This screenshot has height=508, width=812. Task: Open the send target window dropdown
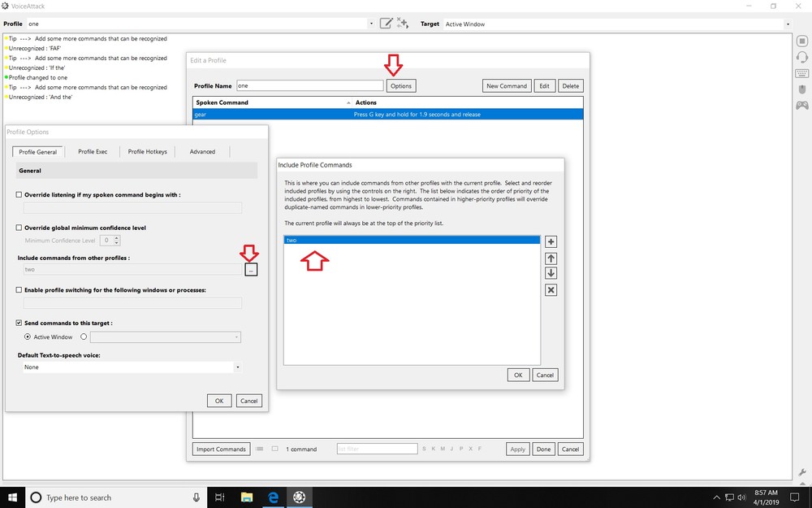[x=236, y=337]
